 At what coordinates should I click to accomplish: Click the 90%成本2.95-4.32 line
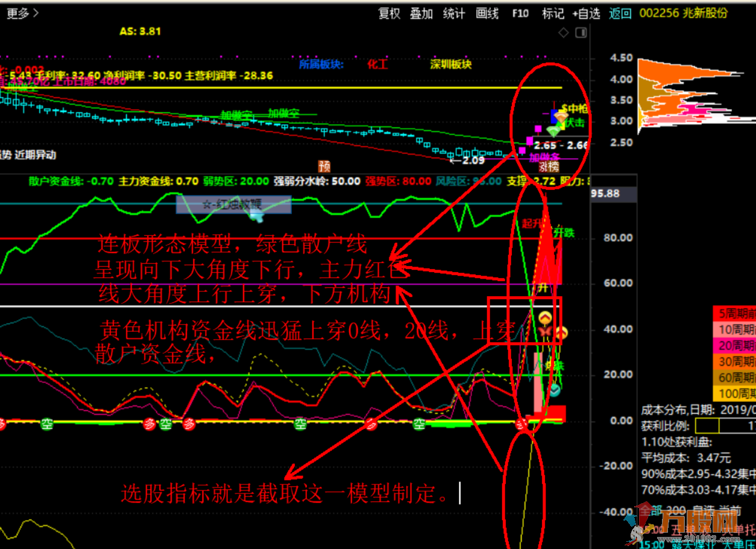698,474
